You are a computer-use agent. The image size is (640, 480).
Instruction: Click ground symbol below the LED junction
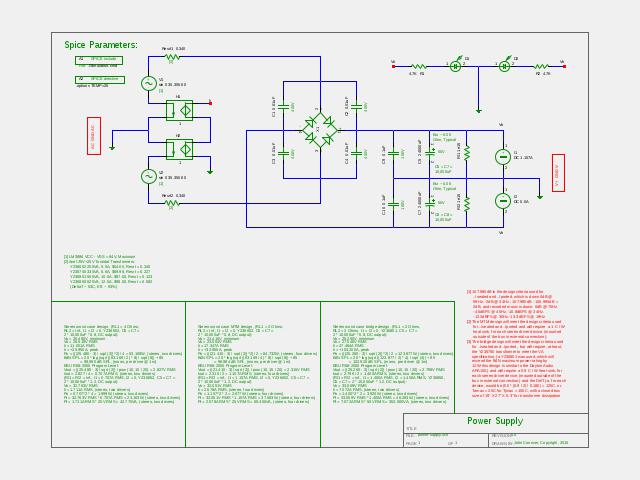(479, 111)
